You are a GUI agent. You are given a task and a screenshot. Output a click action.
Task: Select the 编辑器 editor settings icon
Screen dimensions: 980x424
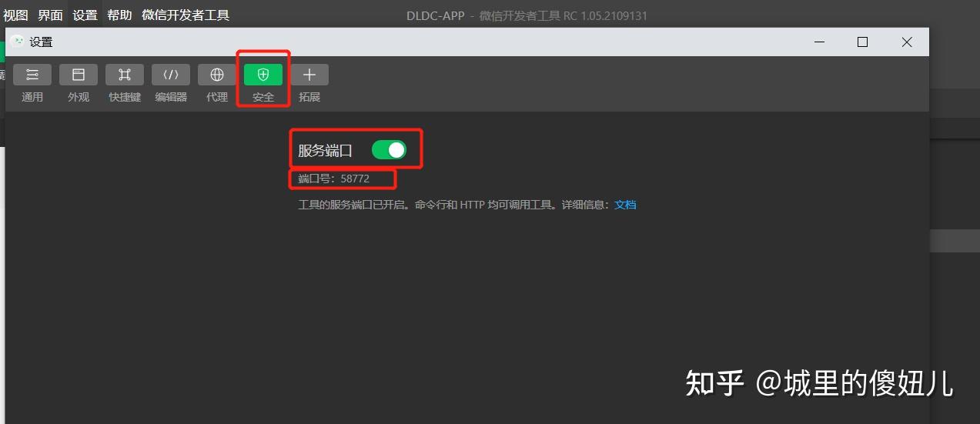pos(171,75)
